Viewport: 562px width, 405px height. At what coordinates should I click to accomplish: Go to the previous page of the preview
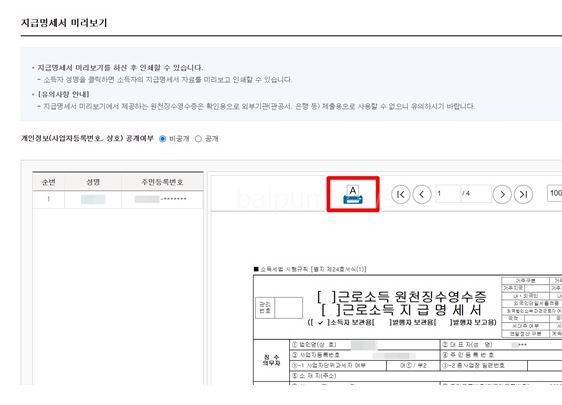(x=422, y=194)
